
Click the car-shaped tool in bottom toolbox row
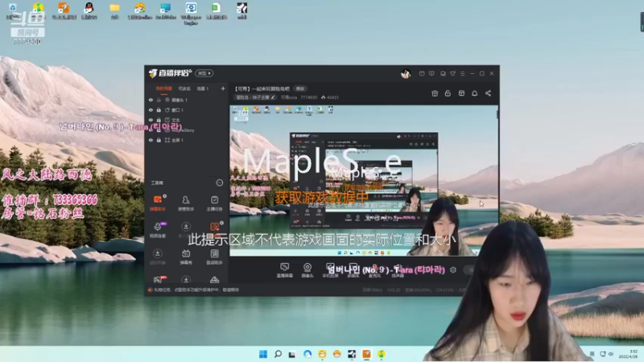pos(214,280)
